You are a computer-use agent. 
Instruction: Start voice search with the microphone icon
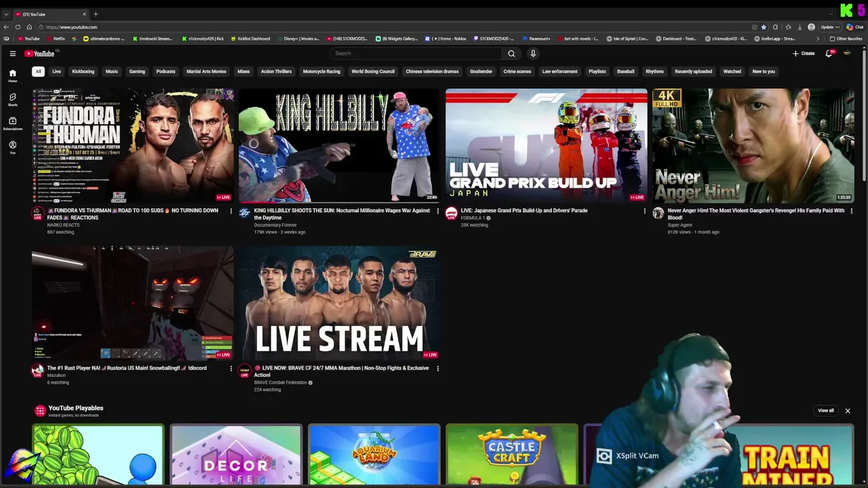pos(533,54)
